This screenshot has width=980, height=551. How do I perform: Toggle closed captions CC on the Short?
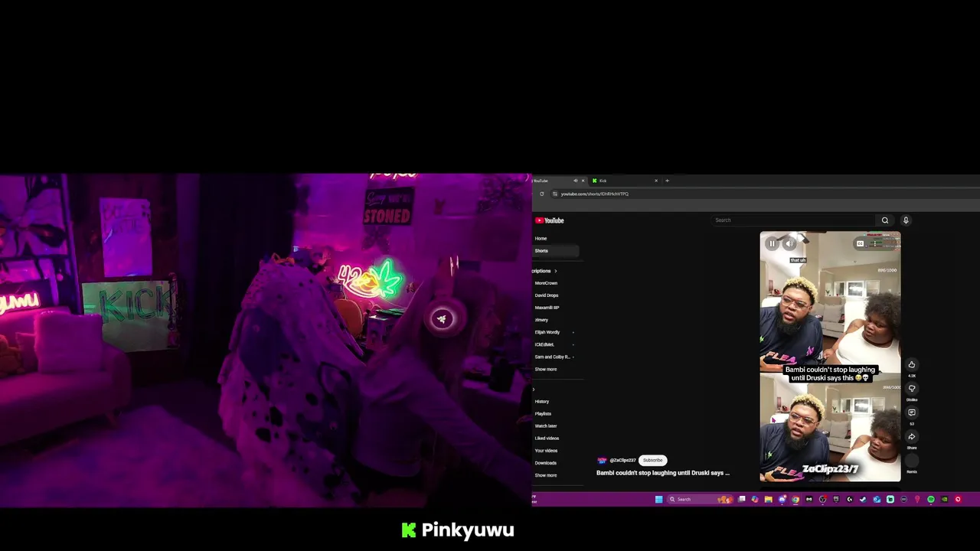[860, 243]
